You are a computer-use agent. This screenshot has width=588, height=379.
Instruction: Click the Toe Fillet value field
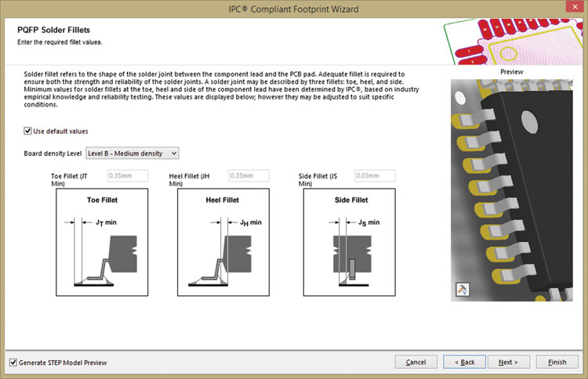pos(129,176)
